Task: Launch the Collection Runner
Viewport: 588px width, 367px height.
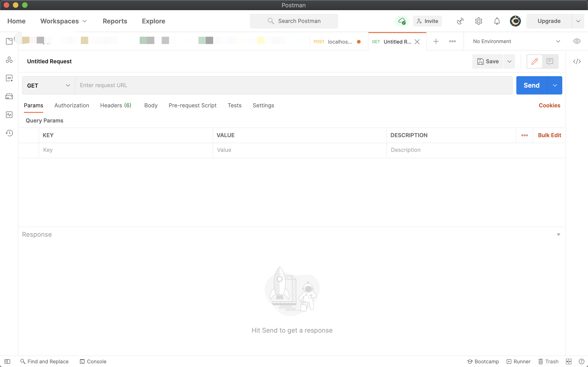Action: [x=519, y=361]
